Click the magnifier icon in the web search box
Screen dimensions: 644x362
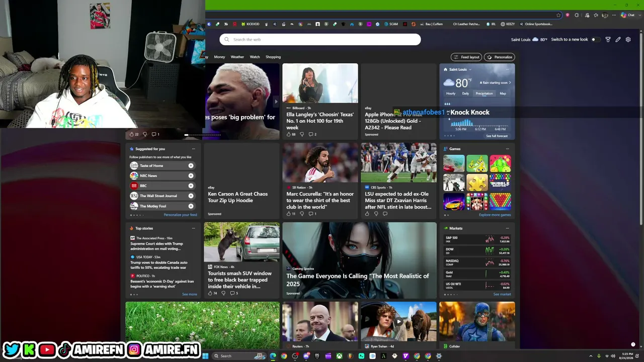point(227,40)
